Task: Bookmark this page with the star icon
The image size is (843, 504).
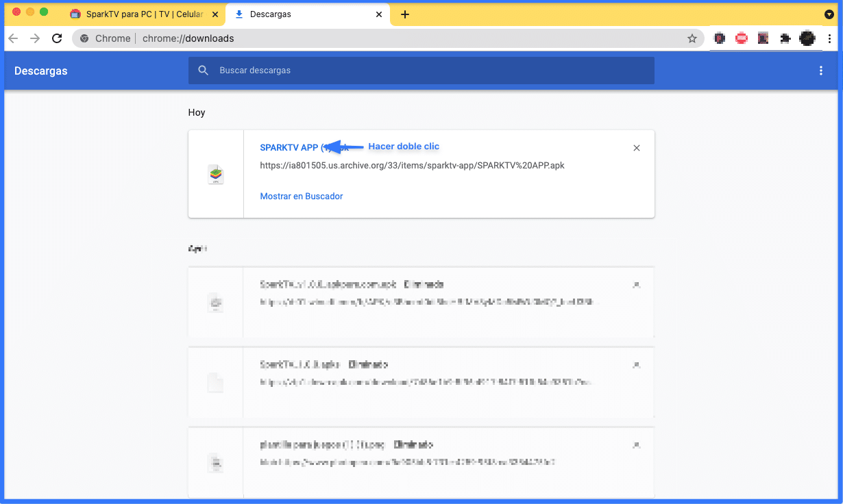Action: point(692,38)
